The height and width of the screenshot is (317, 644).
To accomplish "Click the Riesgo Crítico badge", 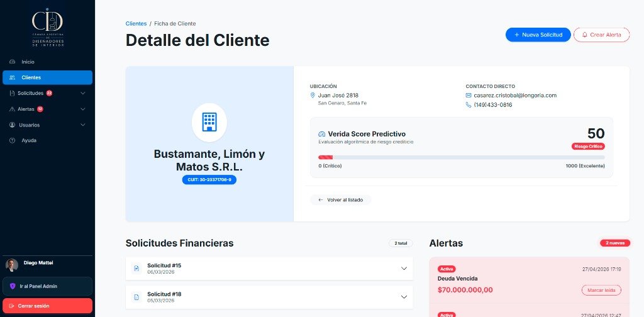I will (588, 147).
